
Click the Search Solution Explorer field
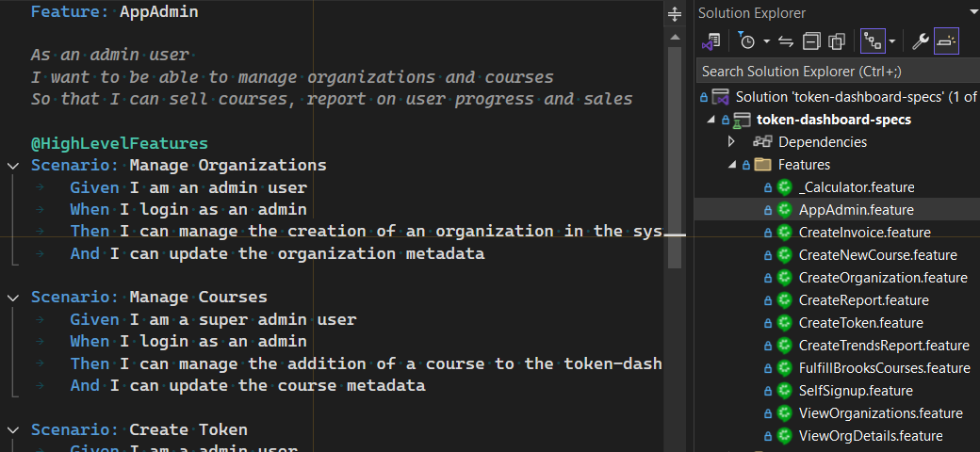838,72
